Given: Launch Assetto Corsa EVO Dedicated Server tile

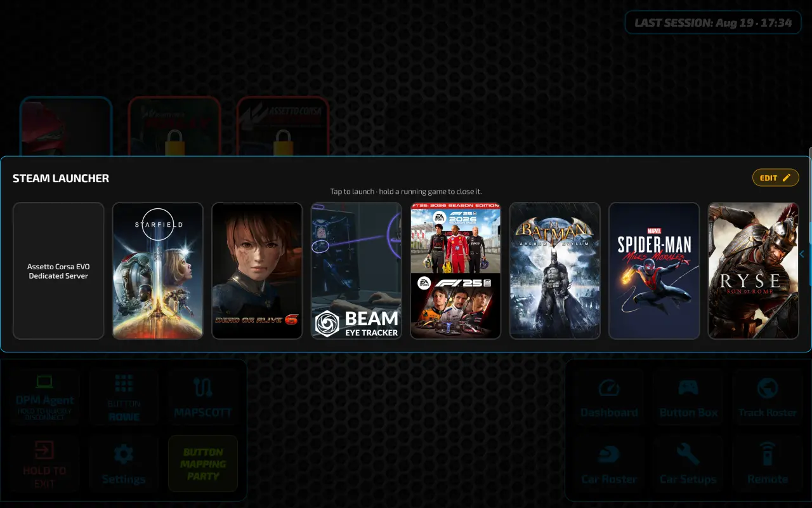Looking at the screenshot, I should pos(58,271).
